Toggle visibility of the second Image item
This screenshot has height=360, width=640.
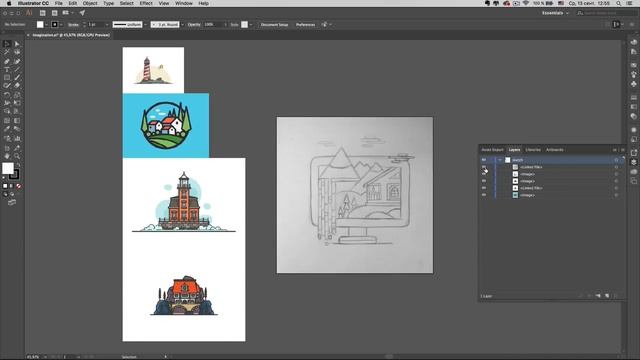click(x=484, y=181)
